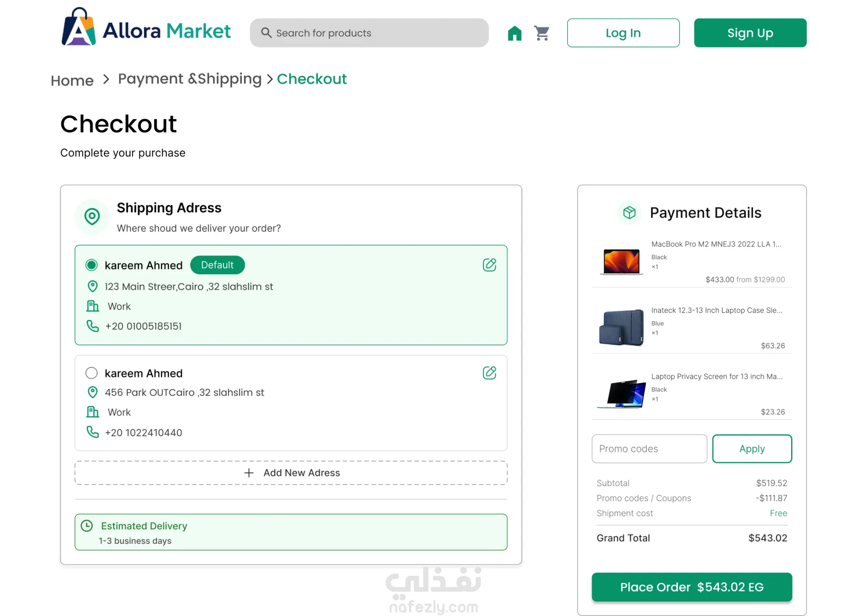Click the Sign Up button
This screenshot has height=616, width=867.
[x=750, y=33]
